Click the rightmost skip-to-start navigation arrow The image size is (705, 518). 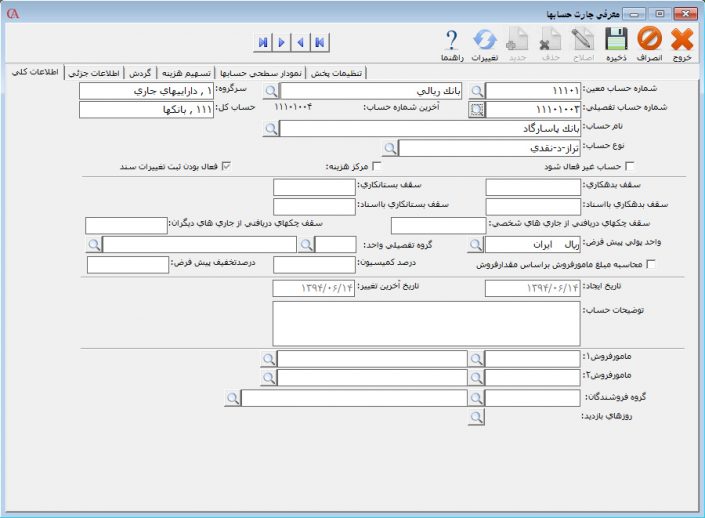click(x=319, y=42)
